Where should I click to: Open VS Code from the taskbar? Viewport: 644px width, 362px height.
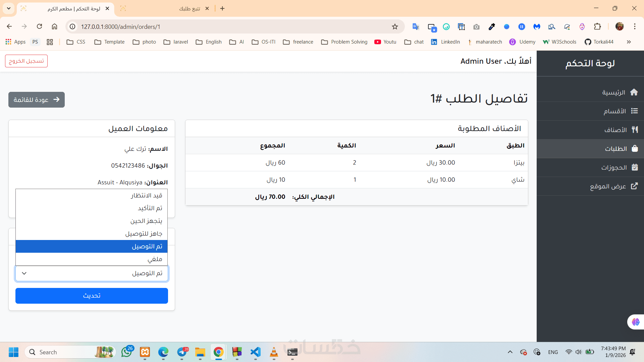[x=255, y=352]
